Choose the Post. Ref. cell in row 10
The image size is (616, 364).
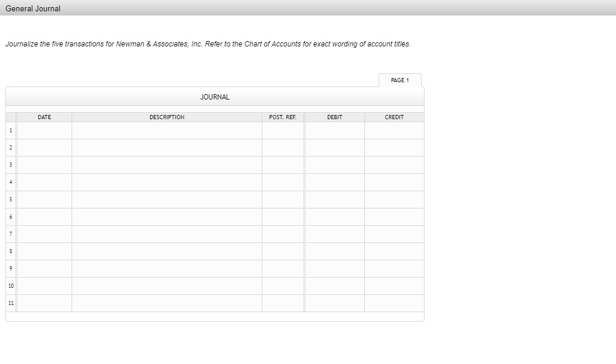(x=283, y=286)
